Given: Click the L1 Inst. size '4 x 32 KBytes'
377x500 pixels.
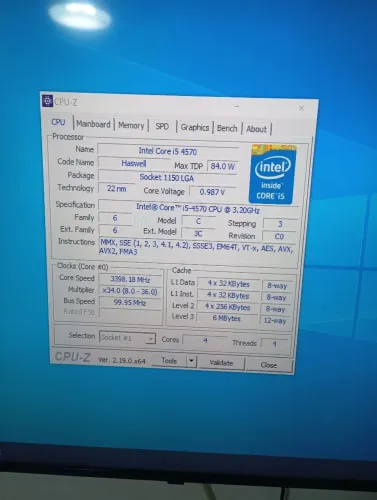Looking at the screenshot, I should (228, 295).
